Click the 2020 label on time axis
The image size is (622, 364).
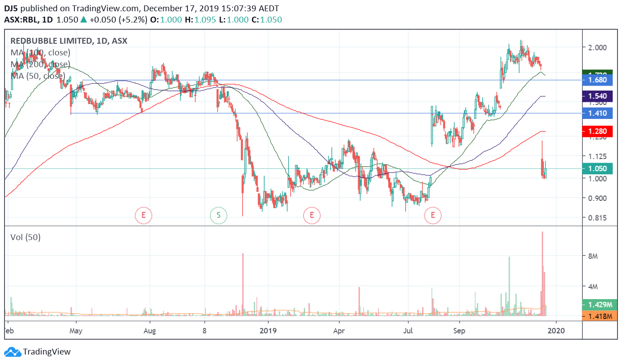tap(556, 331)
